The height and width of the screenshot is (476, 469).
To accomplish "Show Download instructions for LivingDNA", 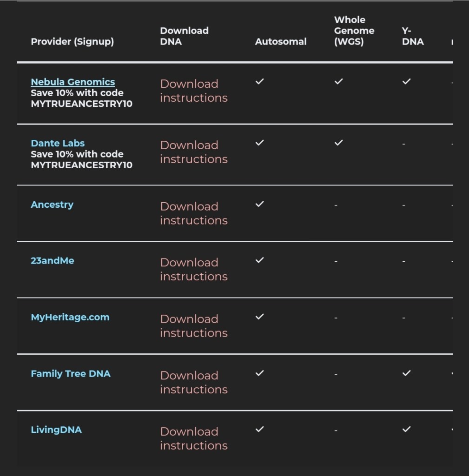I will coord(193,438).
